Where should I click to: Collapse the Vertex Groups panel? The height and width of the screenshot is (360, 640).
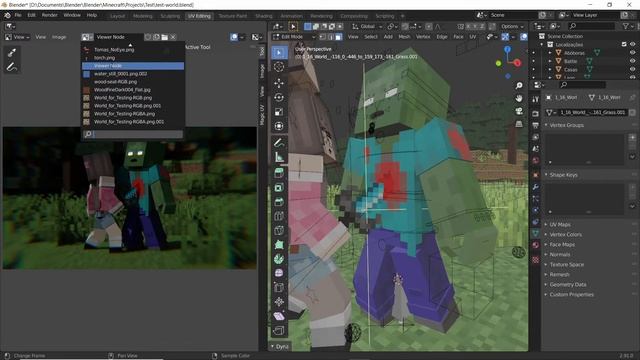pyautogui.click(x=566, y=125)
